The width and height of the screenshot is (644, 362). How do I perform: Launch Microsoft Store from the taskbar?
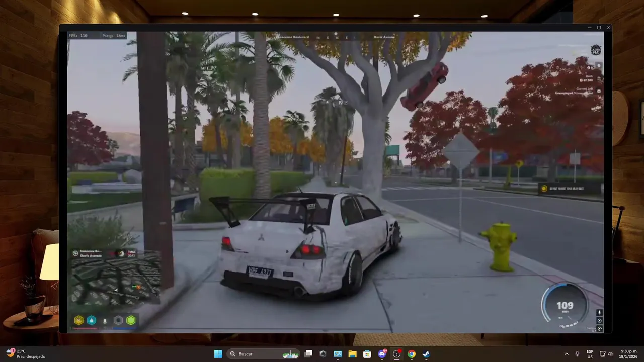(367, 354)
